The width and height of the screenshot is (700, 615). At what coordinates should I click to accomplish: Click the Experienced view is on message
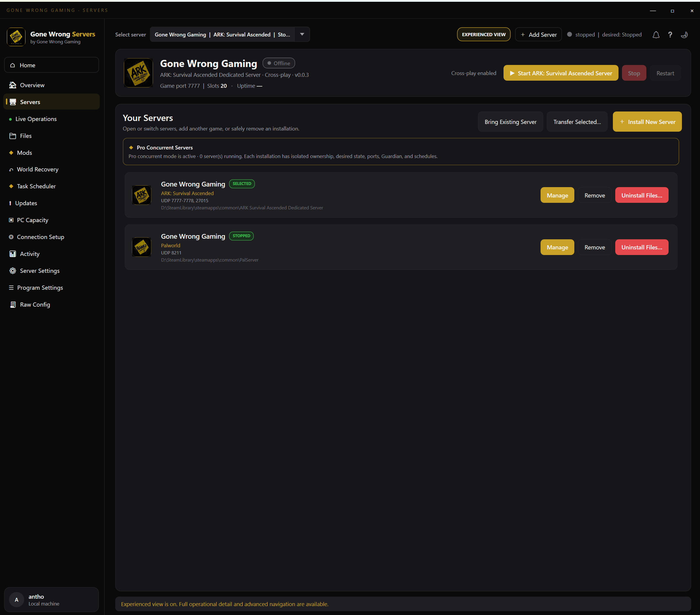(225, 604)
